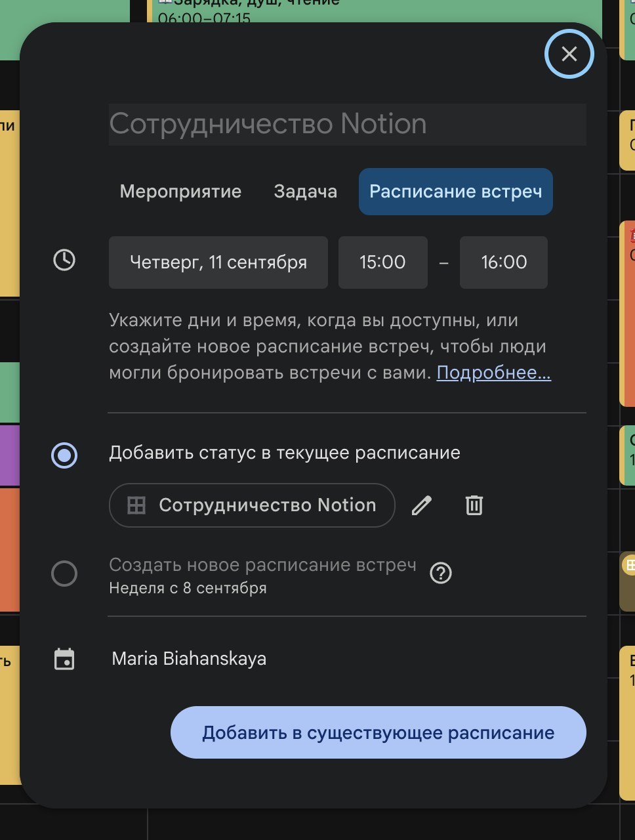Open the date picker Четверг, 11 сентября

(218, 262)
